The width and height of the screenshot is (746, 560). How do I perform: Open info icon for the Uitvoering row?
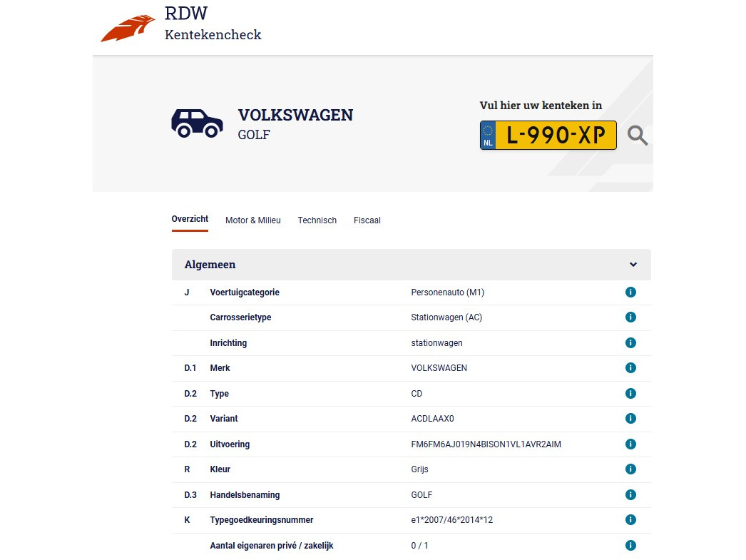pos(630,444)
